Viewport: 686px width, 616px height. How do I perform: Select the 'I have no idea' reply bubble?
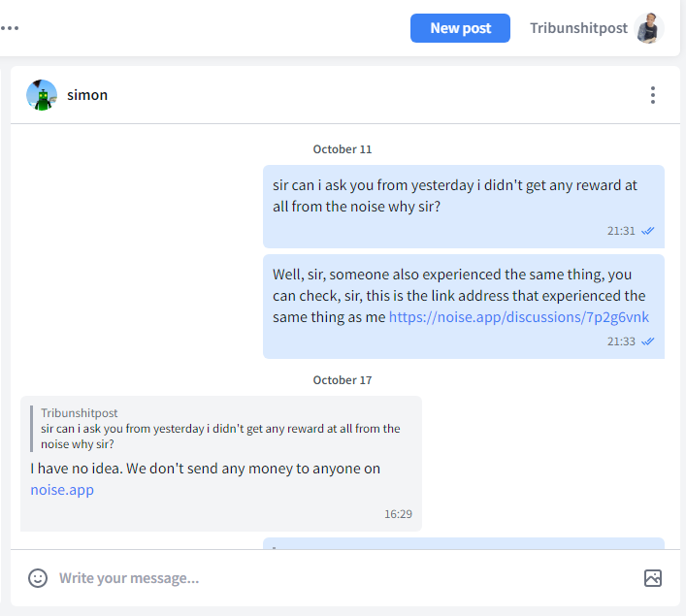[x=221, y=464]
